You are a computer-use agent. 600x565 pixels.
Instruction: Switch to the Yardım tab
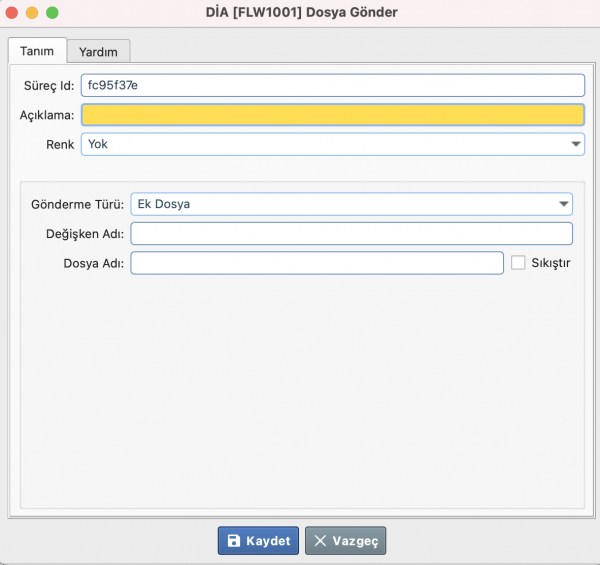[x=98, y=52]
